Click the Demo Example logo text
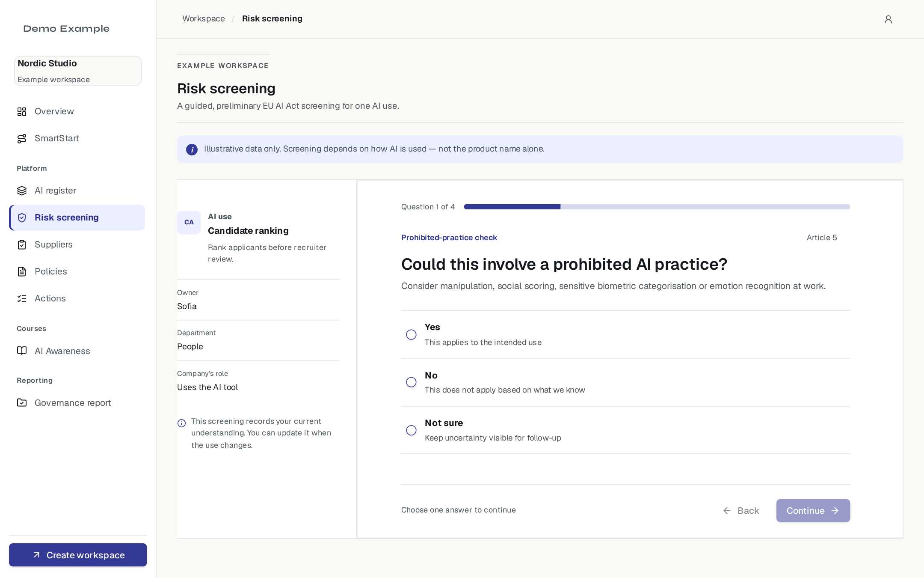Screen dimensions: 924x578 (66, 29)
